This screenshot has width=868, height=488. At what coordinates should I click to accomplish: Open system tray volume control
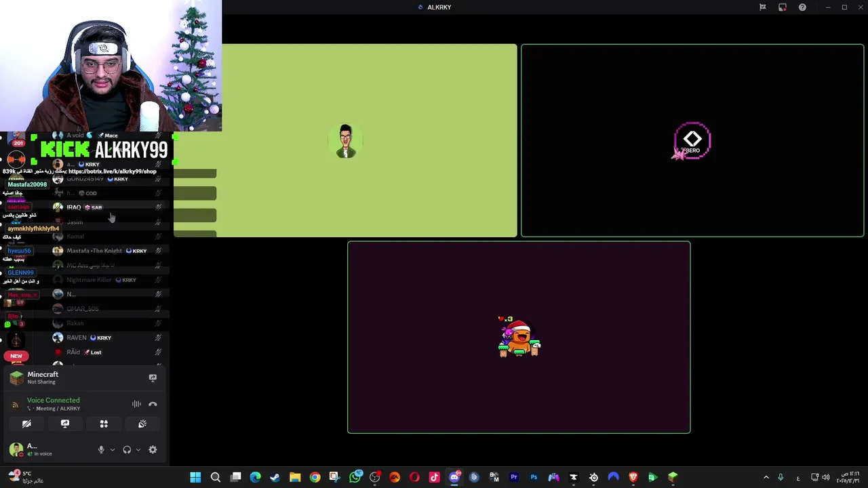pos(827,477)
